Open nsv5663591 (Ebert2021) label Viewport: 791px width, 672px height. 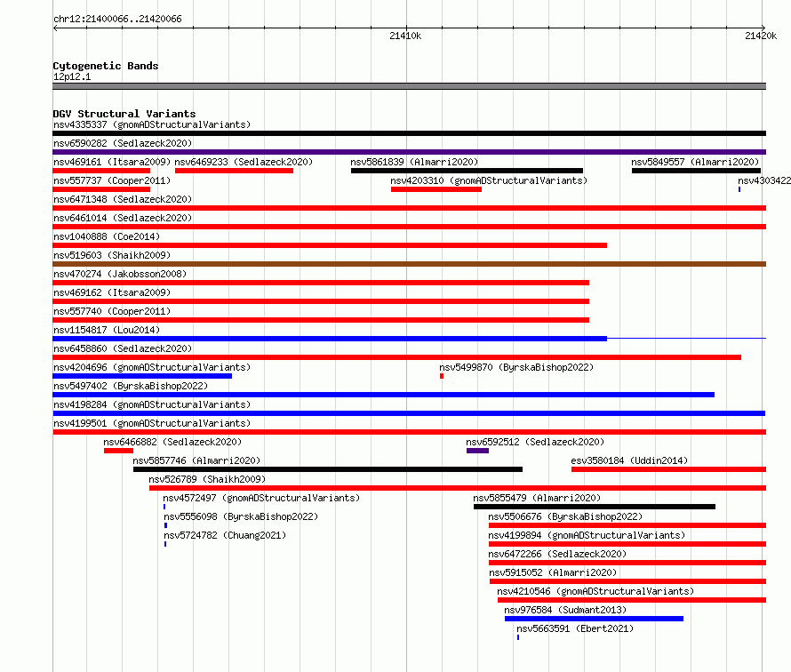click(575, 628)
